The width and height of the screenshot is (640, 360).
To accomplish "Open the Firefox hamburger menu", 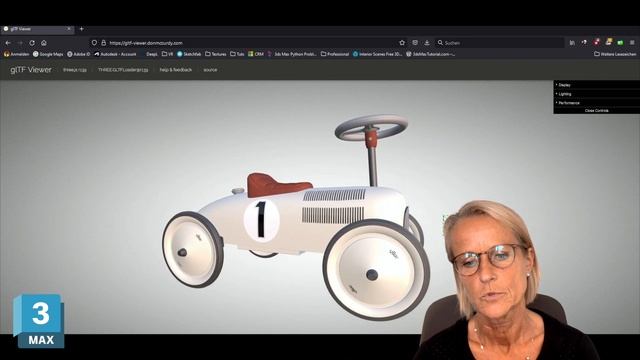I will [632, 43].
